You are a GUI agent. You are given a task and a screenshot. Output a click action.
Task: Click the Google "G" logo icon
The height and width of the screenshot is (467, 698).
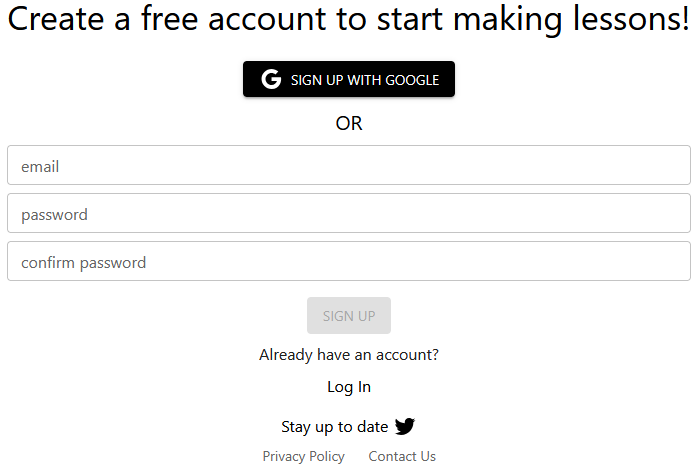tap(271, 80)
